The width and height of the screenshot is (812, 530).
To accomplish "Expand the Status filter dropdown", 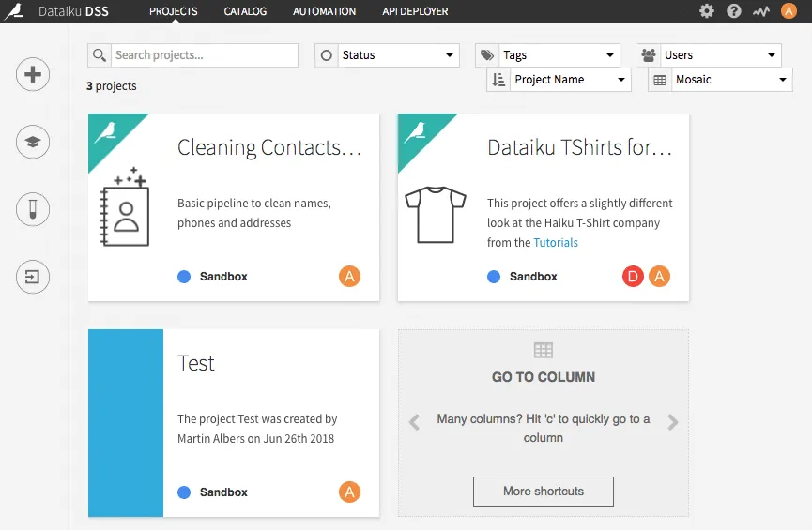I will 398,54.
